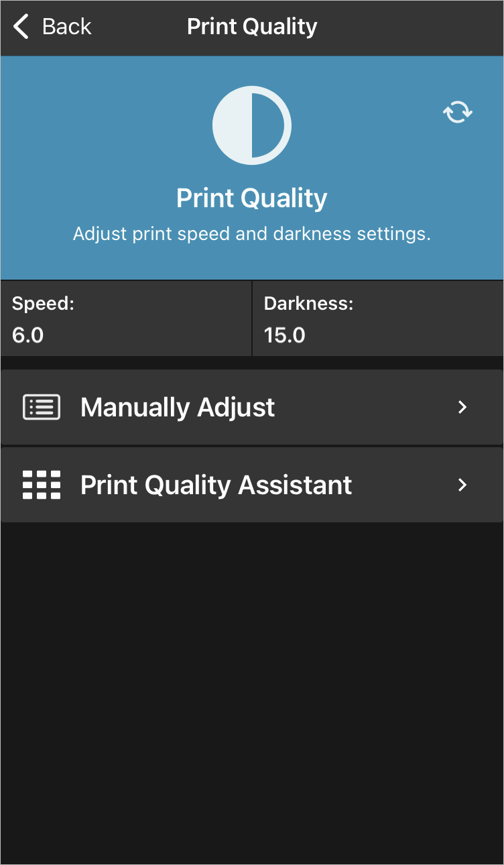
Task: Click the list icon beside Manually Adjust
Action: 42,407
